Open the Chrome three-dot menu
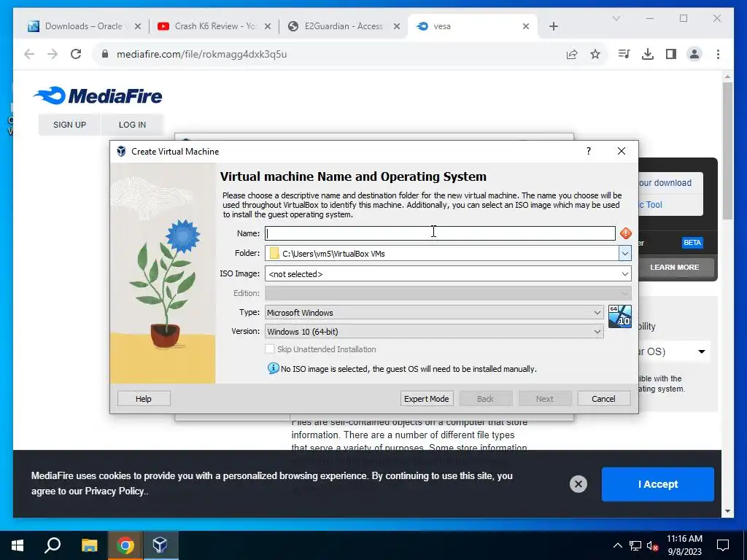Screen dimensions: 747x560 pyautogui.click(x=718, y=54)
